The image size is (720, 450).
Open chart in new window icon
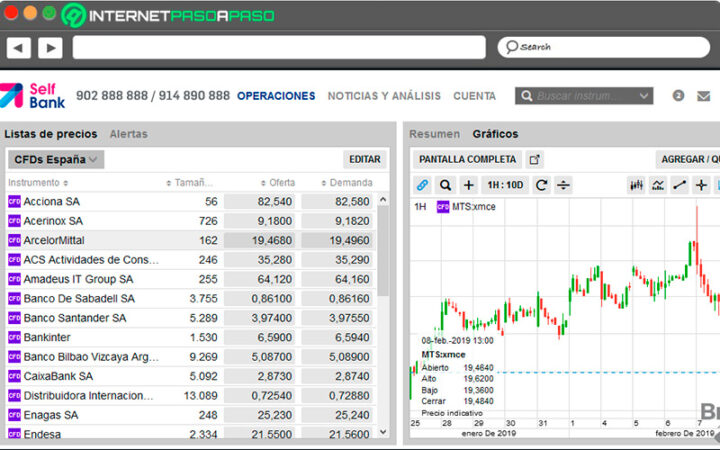534,159
